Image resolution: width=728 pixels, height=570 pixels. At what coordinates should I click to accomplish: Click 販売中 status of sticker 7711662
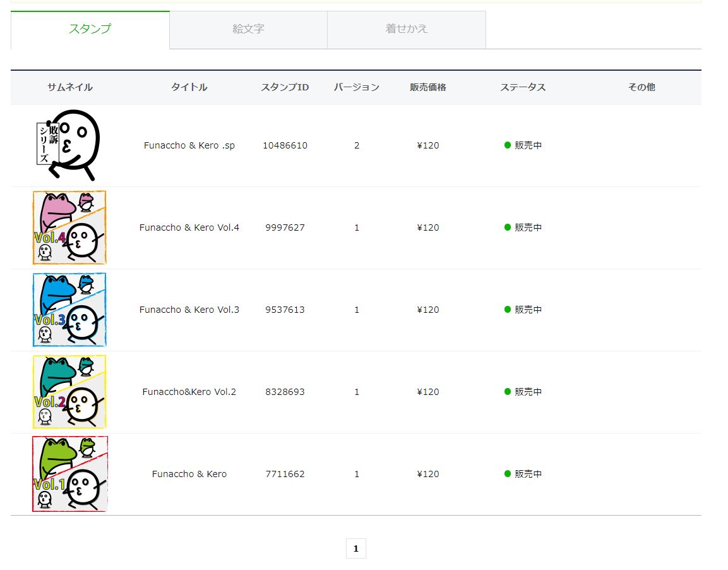click(523, 475)
